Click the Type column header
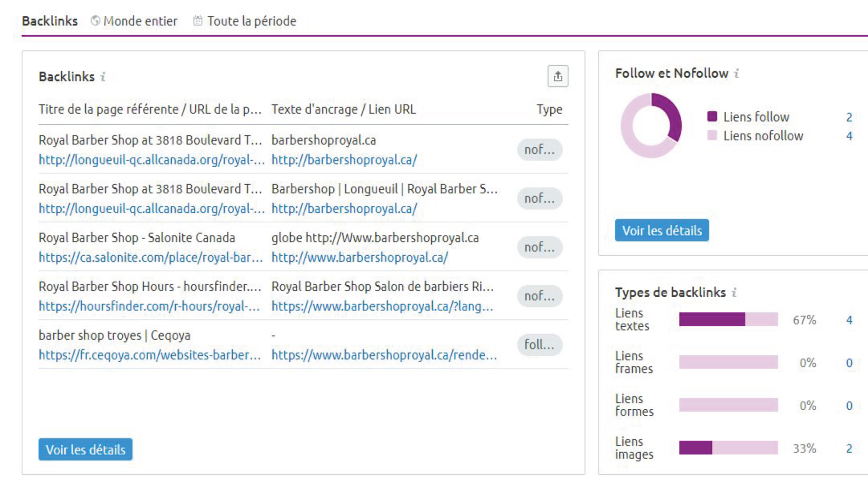 click(549, 109)
